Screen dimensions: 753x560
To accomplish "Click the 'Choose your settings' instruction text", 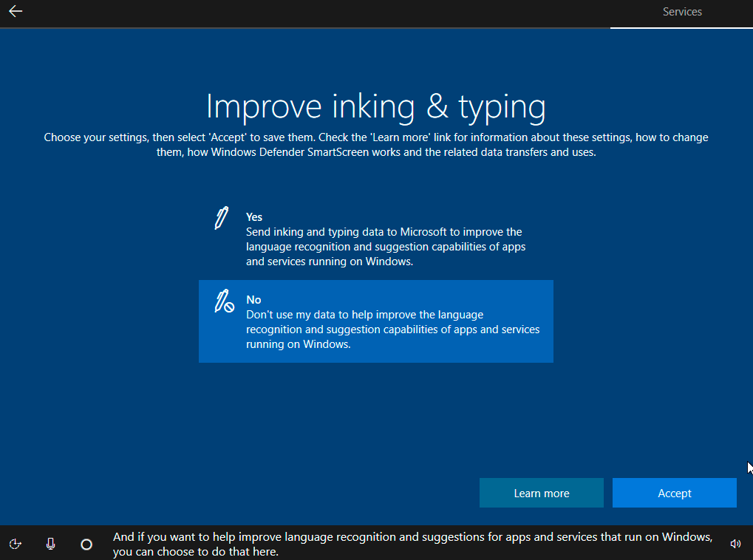I will (x=376, y=145).
